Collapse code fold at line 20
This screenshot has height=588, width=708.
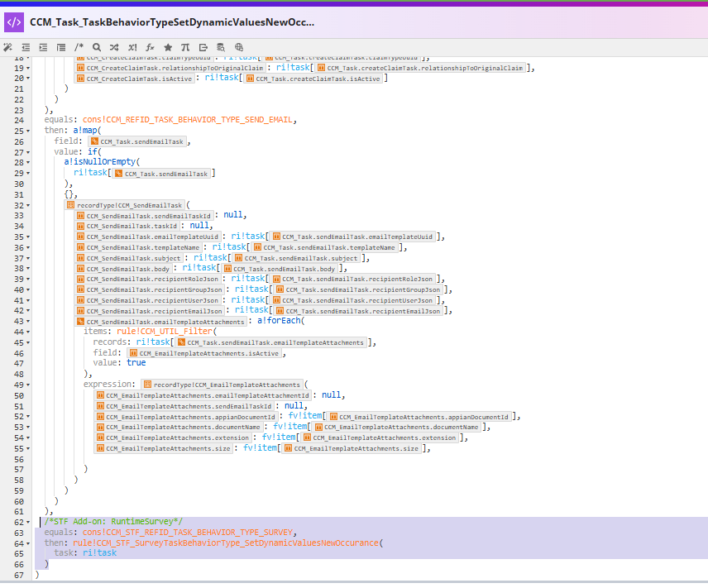[28, 79]
